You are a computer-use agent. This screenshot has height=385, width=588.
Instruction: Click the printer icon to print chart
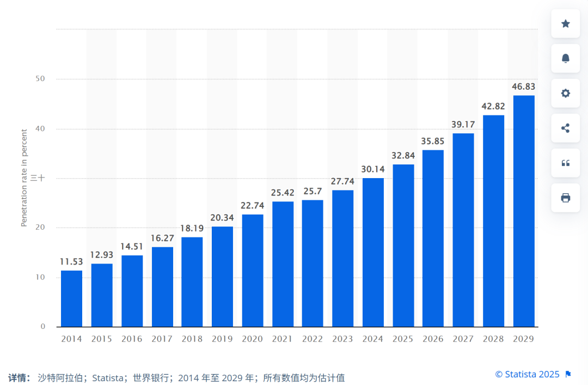565,198
